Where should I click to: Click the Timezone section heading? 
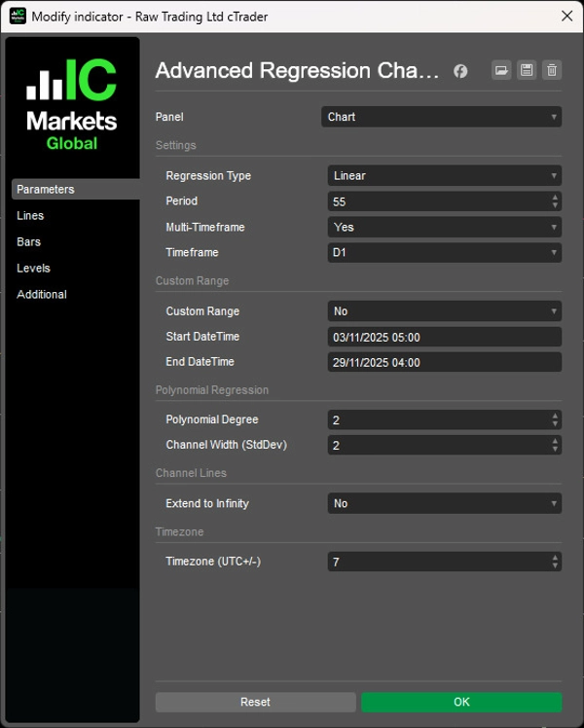179,531
